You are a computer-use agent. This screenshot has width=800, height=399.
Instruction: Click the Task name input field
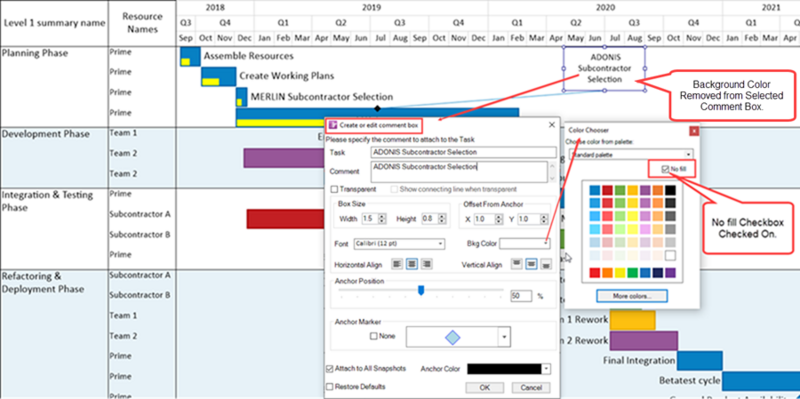coord(464,152)
